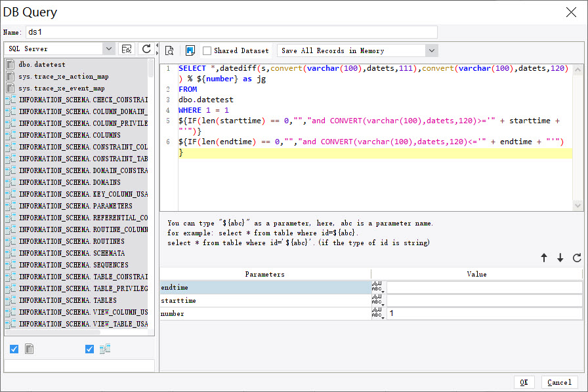This screenshot has width=588, height=392.
Task: Click the table icon beside dbo.datetest
Action: click(x=10, y=65)
